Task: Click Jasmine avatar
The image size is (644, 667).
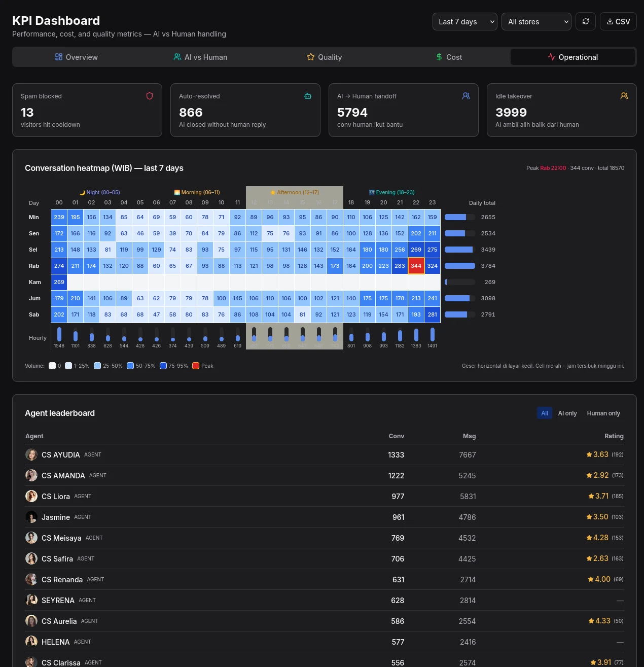Action: (31, 517)
